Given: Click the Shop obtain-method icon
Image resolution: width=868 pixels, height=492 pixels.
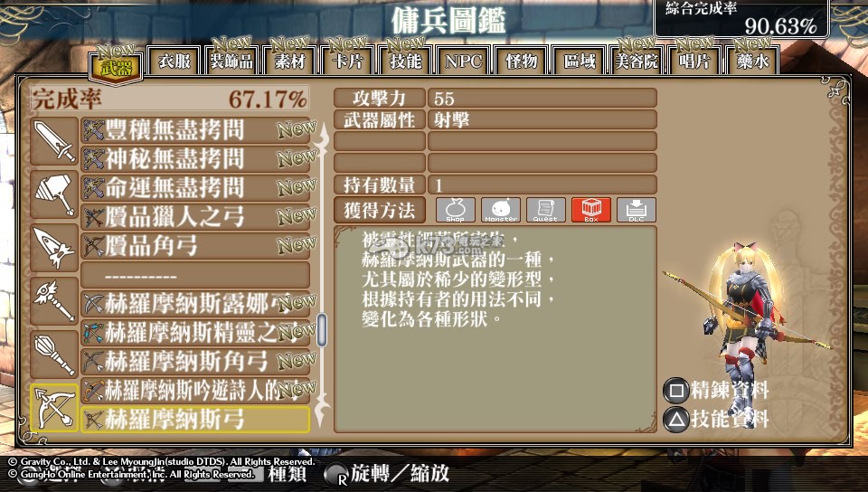Looking at the screenshot, I should coord(455,210).
